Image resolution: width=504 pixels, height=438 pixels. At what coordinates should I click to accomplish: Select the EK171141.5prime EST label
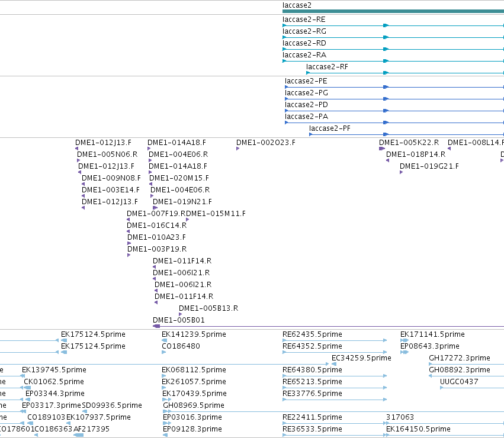432,334
